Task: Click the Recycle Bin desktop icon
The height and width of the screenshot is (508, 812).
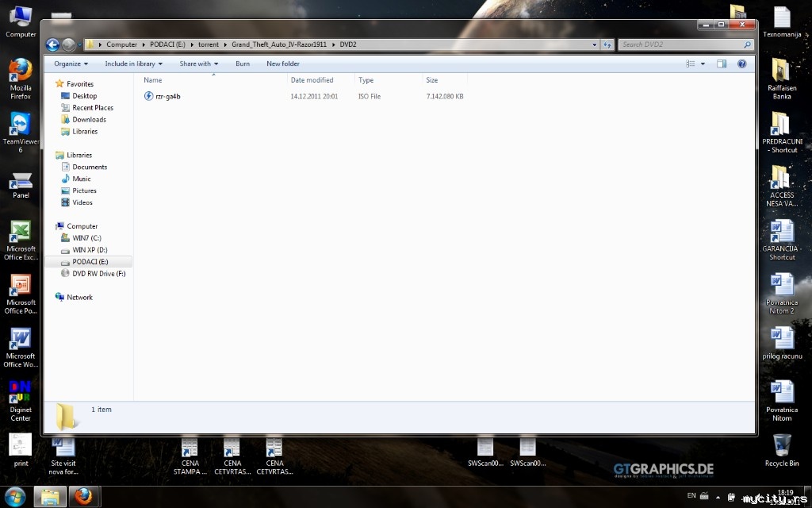Action: point(782,451)
